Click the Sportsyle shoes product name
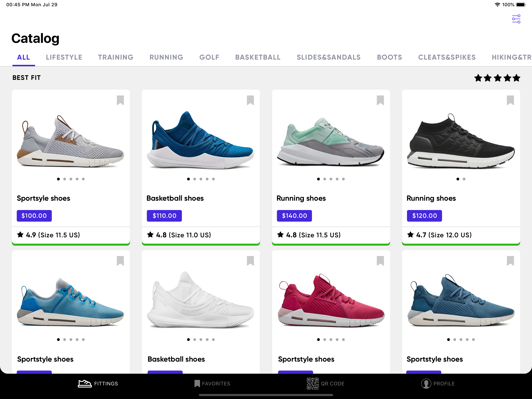Screen dimensions: 532x399 pos(43,198)
